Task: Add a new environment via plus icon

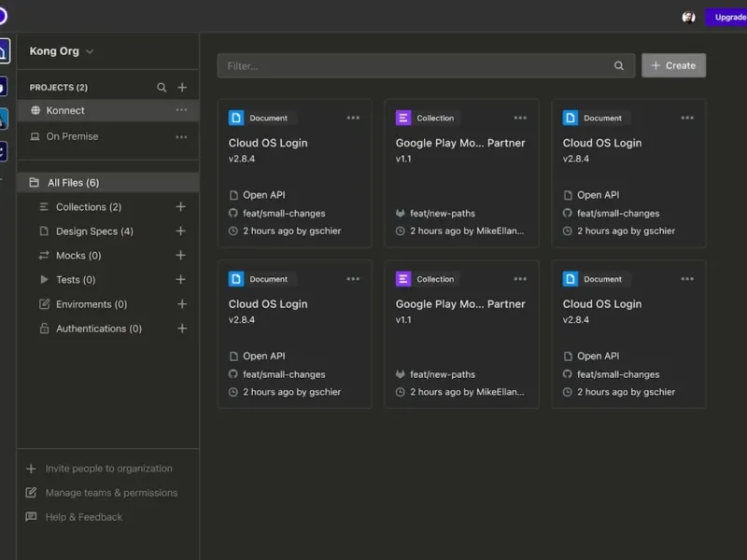Action: point(181,304)
